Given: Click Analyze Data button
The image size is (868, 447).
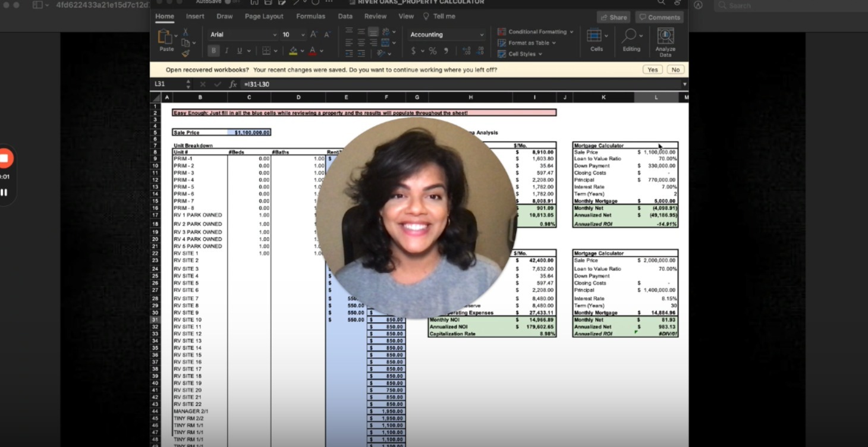Looking at the screenshot, I should coord(665,42).
